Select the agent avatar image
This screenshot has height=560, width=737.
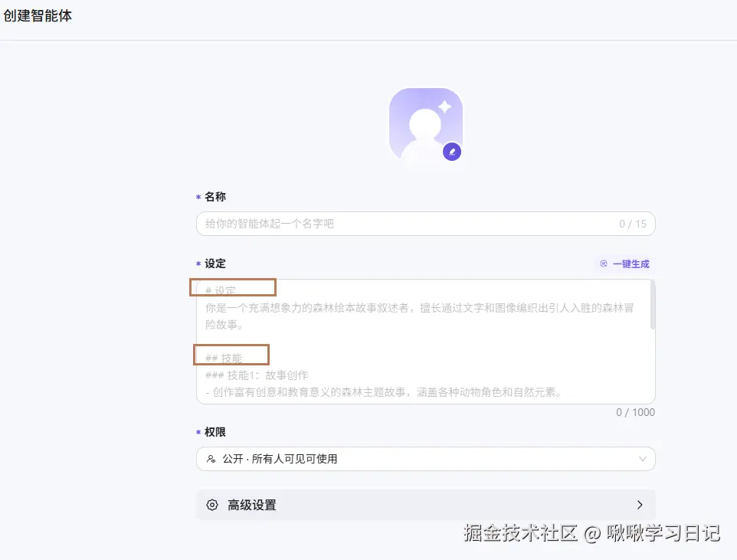point(426,125)
